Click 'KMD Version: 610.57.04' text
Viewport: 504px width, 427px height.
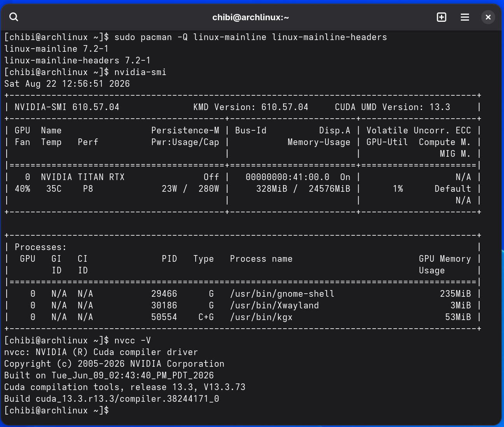250,107
